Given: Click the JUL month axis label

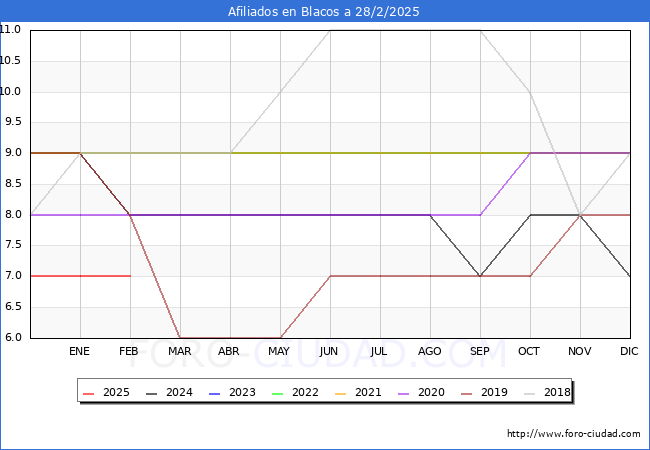Looking at the screenshot, I should pyautogui.click(x=379, y=351).
